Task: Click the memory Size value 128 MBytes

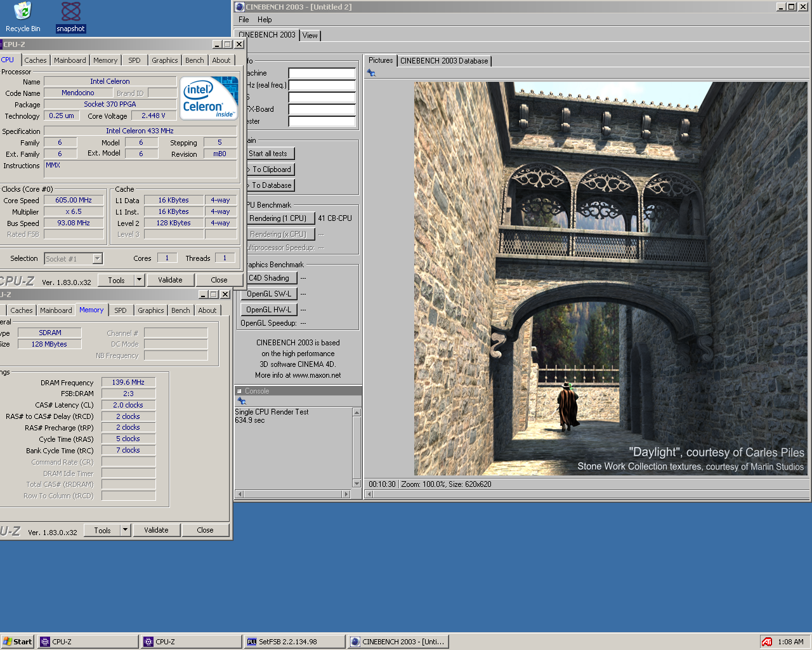Action: coord(49,344)
